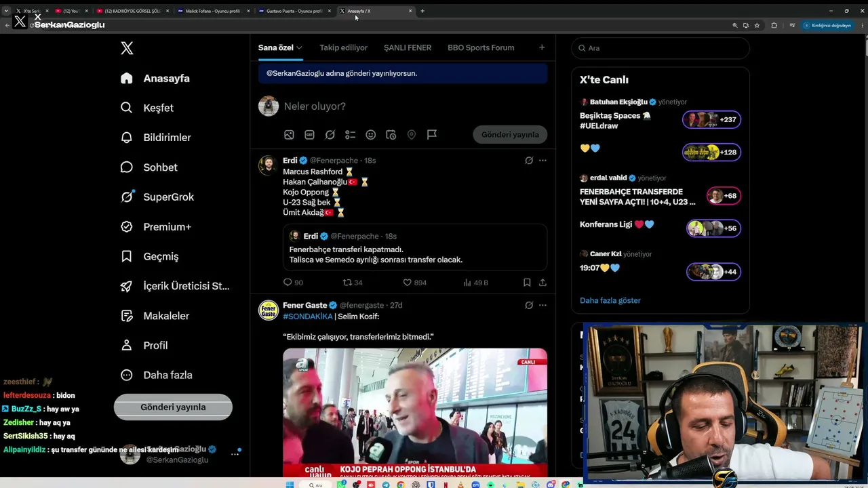Open the browser tab list dropdown

[x=6, y=11]
